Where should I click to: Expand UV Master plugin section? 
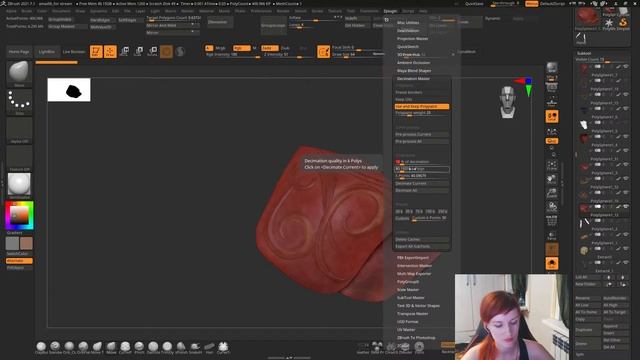406,330
